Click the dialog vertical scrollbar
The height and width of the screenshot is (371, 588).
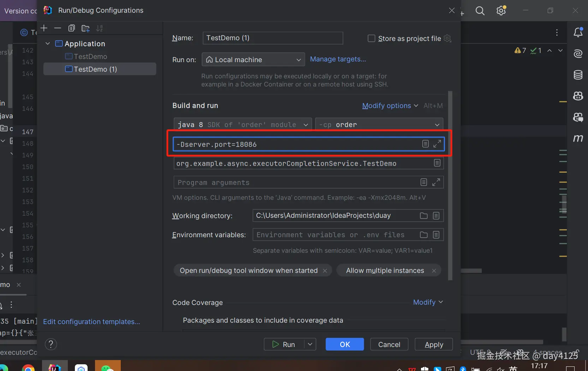point(450,186)
